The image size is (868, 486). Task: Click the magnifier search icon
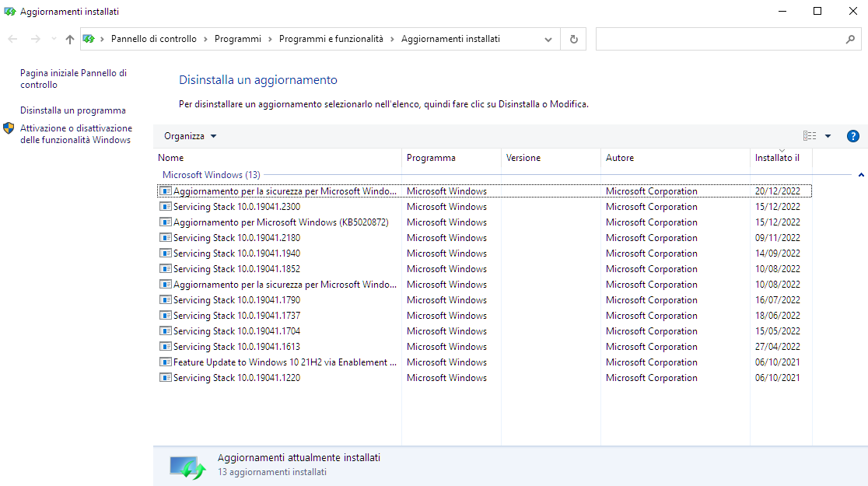tap(850, 40)
